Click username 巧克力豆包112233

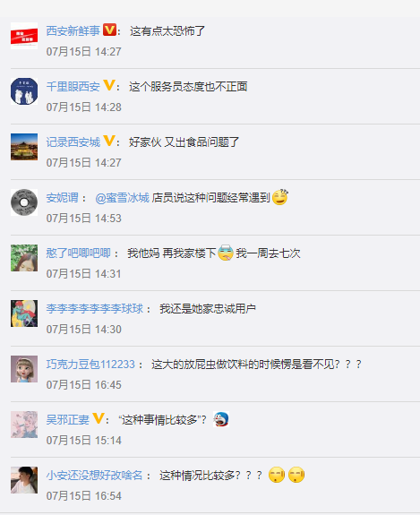(90, 365)
